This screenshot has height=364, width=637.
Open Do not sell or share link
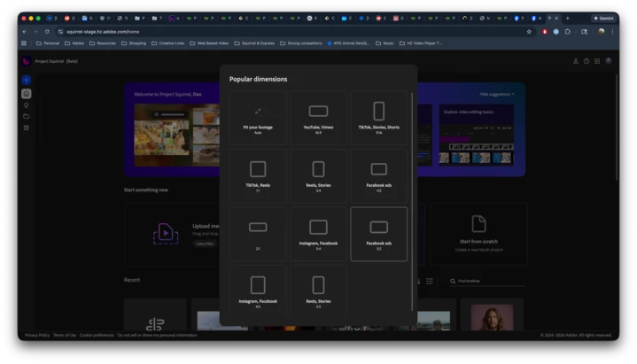157,335
